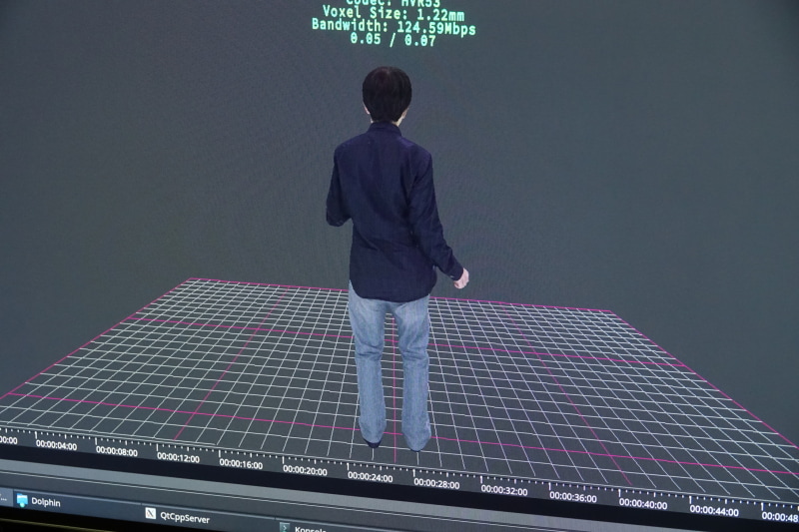Jump to 00:00:44:00 on the timeline
The image size is (799, 532).
coord(714,510)
